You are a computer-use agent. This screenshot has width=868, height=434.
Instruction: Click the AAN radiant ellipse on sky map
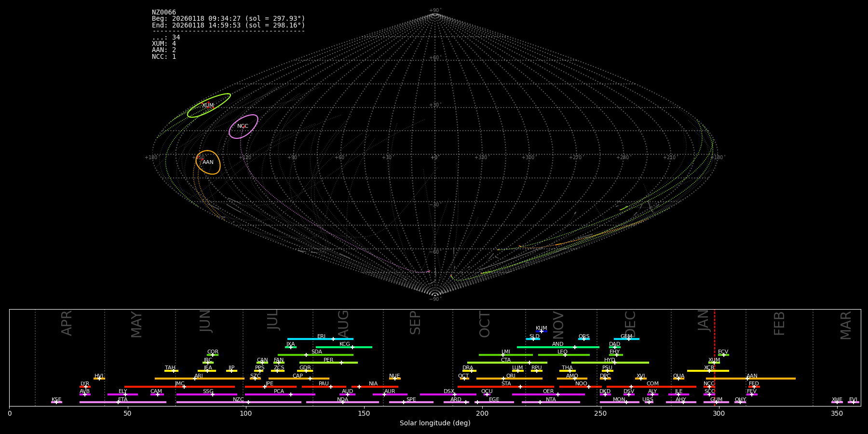coord(208,163)
